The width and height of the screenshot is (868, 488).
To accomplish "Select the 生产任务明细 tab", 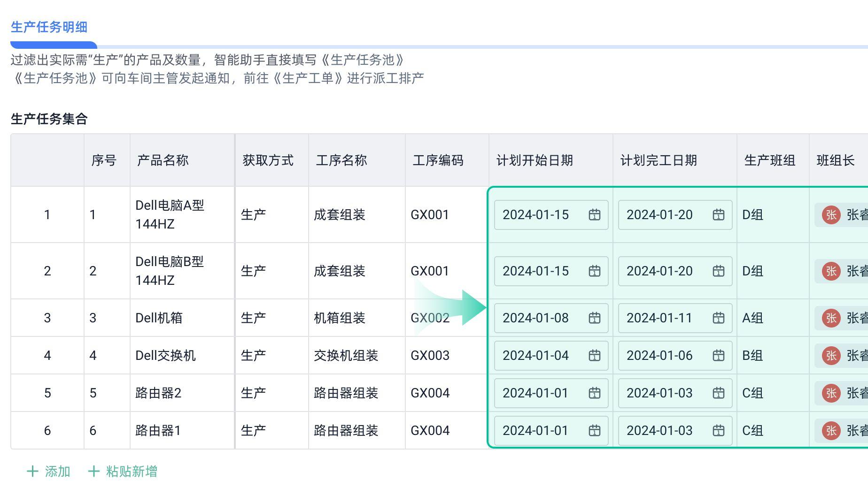I will [x=49, y=27].
